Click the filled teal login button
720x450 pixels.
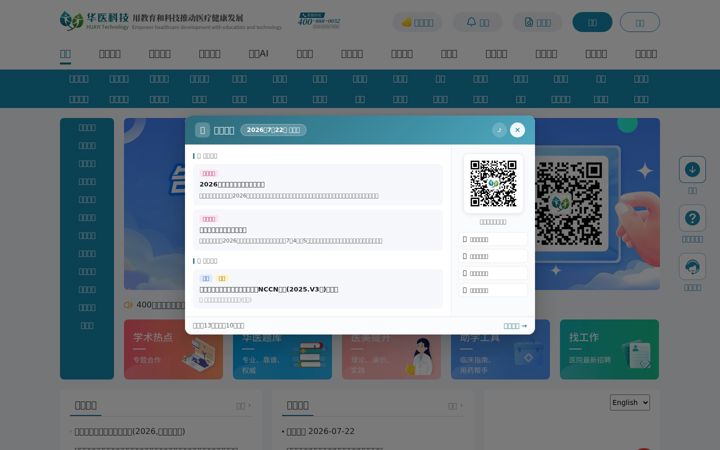[x=592, y=22]
